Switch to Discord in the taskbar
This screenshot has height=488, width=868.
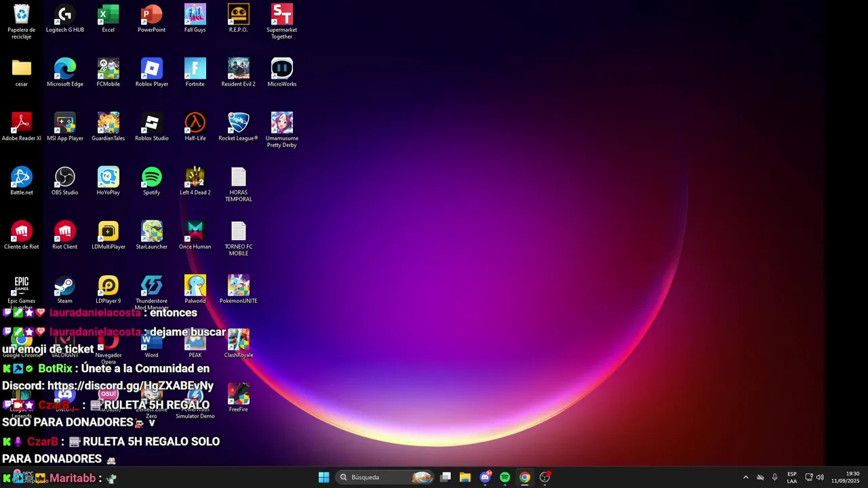coord(486,477)
